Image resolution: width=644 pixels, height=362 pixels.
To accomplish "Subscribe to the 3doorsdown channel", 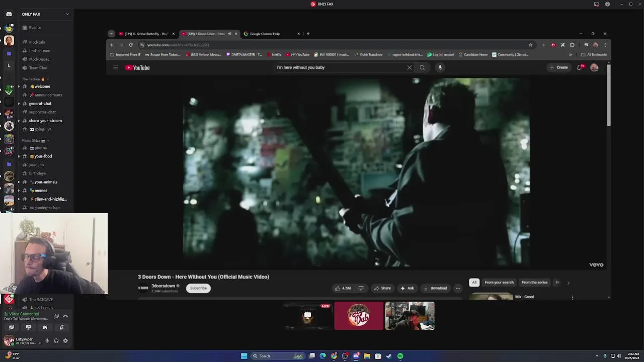I will (198, 288).
